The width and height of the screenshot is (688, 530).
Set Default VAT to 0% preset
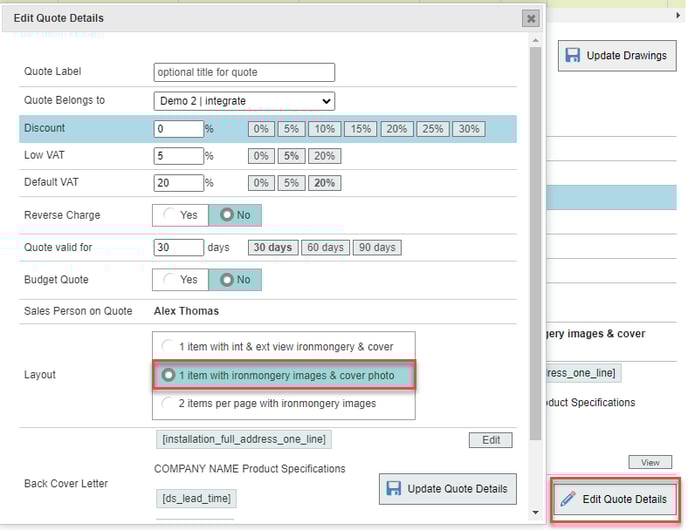260,183
